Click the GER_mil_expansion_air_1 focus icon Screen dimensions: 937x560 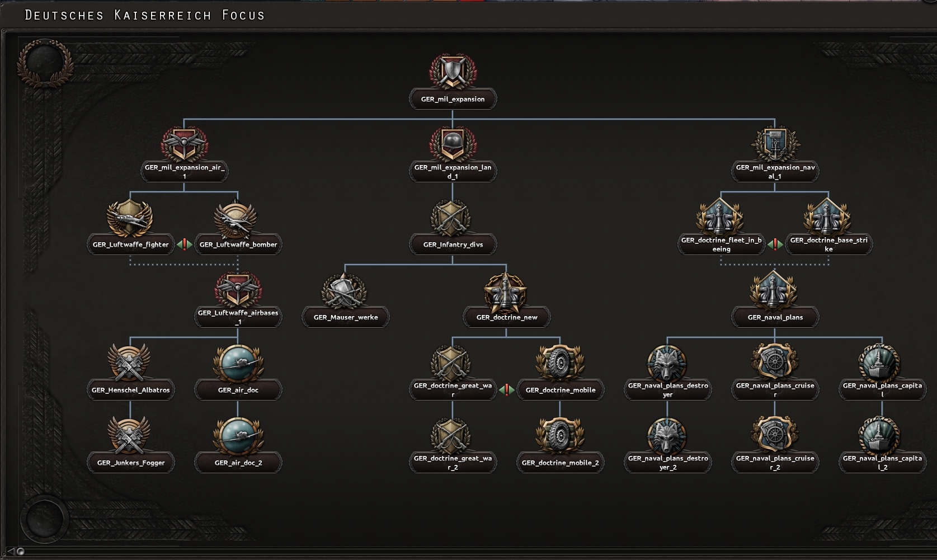click(184, 144)
